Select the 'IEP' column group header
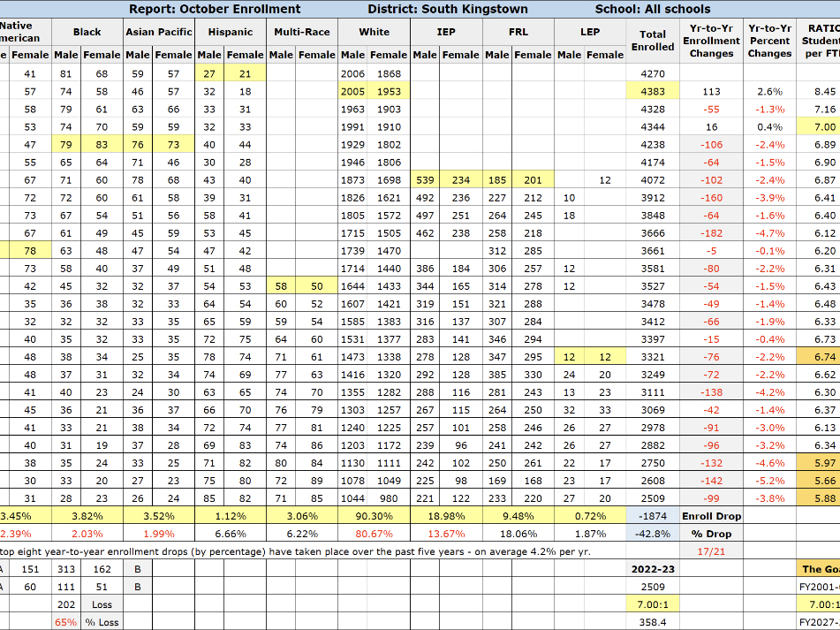 [x=446, y=32]
